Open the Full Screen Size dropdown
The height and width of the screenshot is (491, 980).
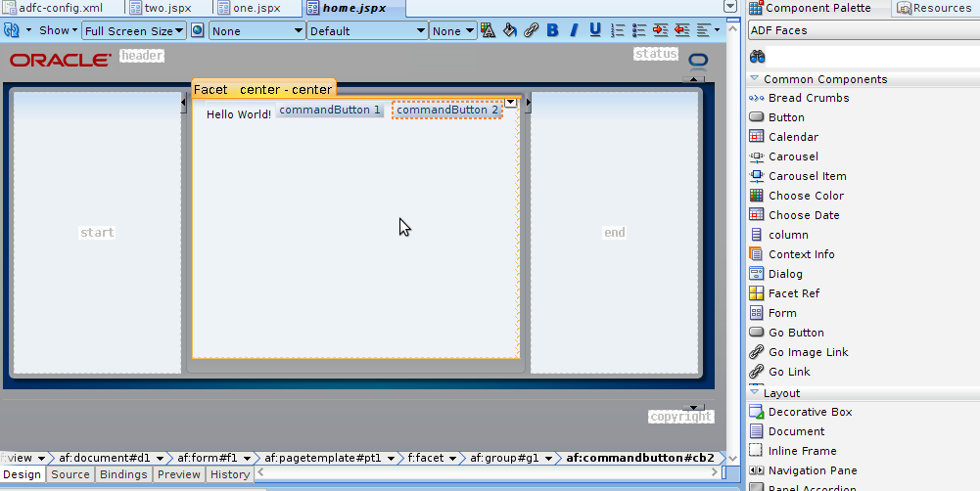(133, 30)
